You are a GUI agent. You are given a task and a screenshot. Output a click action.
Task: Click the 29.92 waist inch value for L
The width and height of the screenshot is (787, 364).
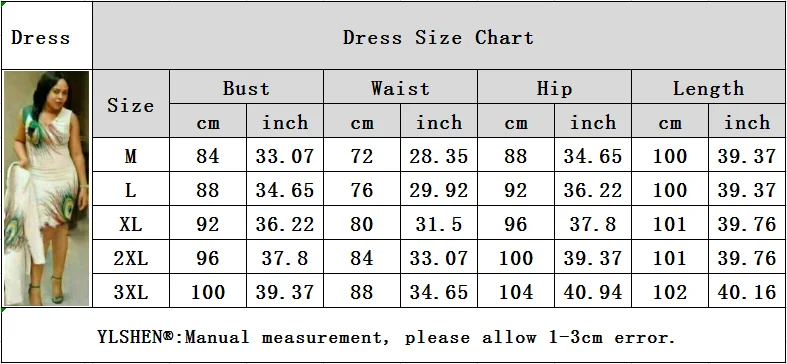[x=439, y=190]
